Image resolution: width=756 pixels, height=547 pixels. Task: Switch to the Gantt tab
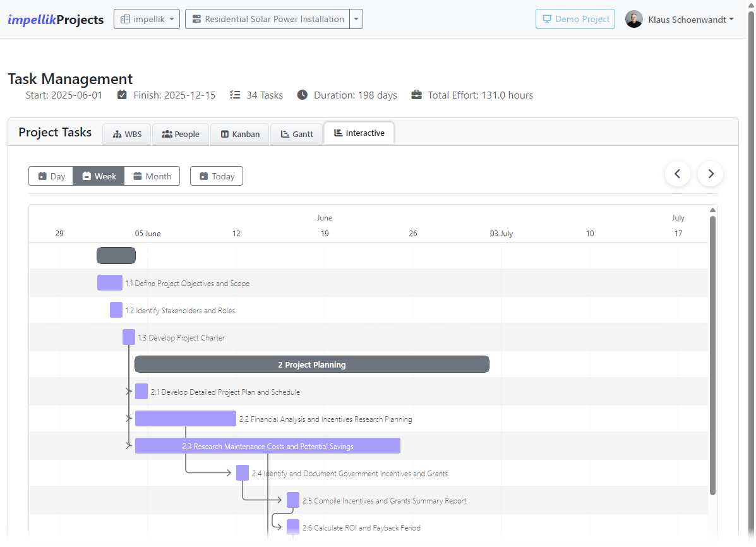pos(297,134)
